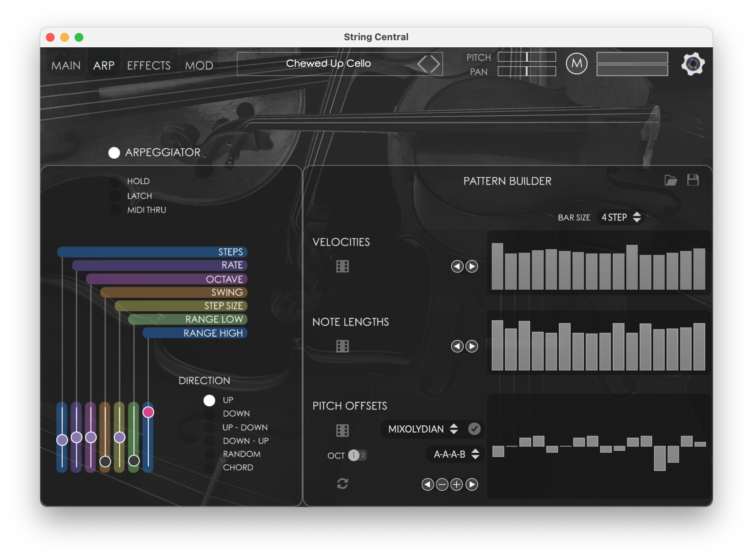The height and width of the screenshot is (560, 753).
Task: Select the Random direction option
Action: pyautogui.click(x=210, y=454)
